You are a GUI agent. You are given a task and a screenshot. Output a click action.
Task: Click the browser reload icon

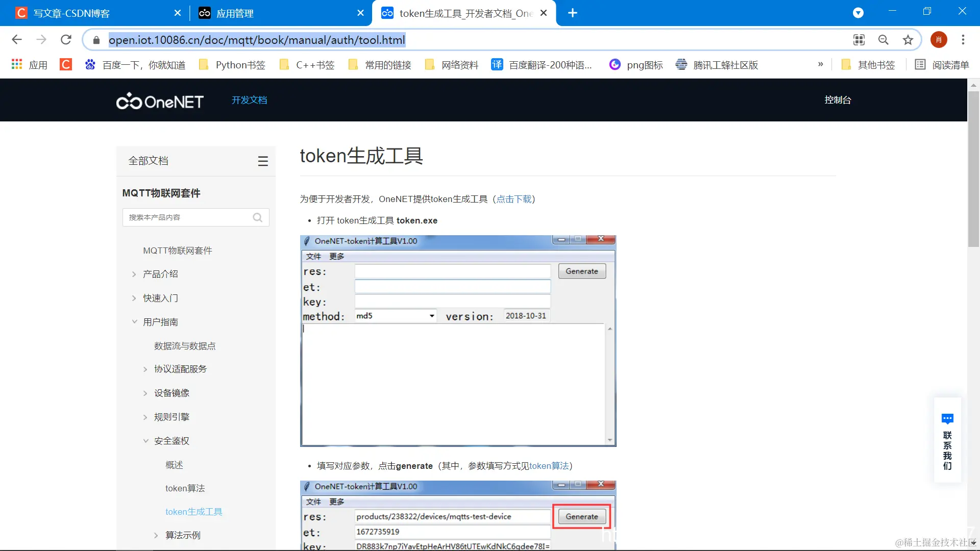tap(66, 40)
